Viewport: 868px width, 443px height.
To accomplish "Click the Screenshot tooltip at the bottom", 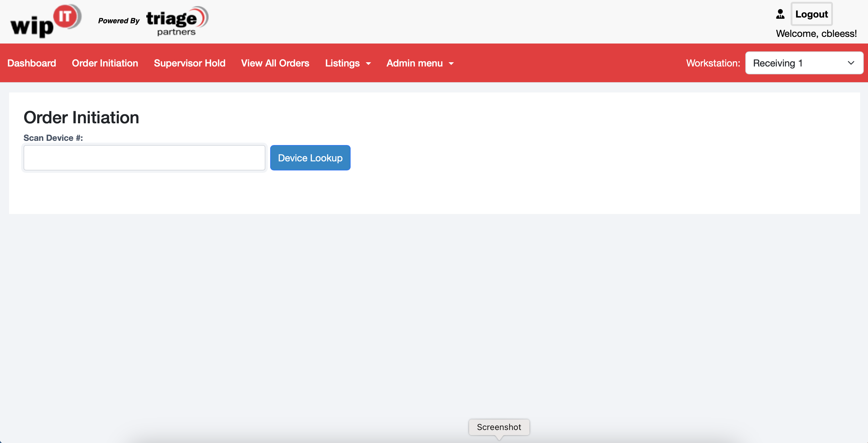I will tap(499, 427).
